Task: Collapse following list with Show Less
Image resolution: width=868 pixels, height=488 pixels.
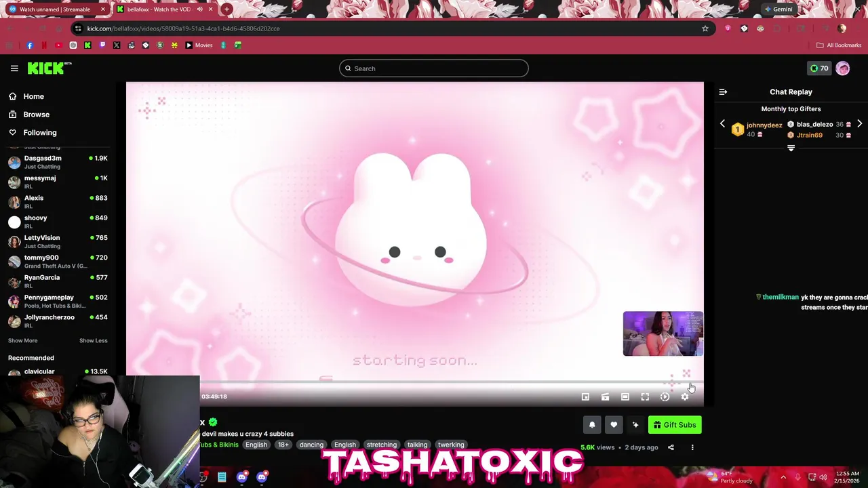Action: tap(93, 341)
